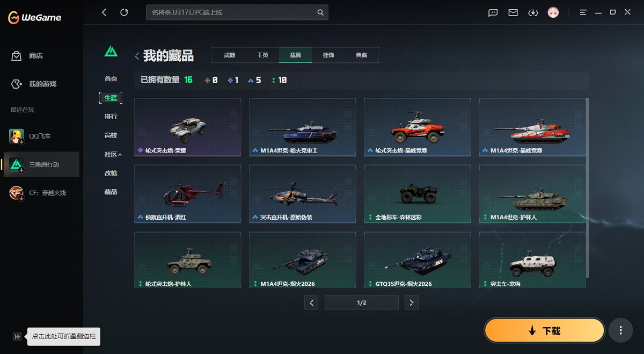Image resolution: width=644 pixels, height=354 pixels.
Task: Go to next page with right arrow
Action: click(x=411, y=302)
